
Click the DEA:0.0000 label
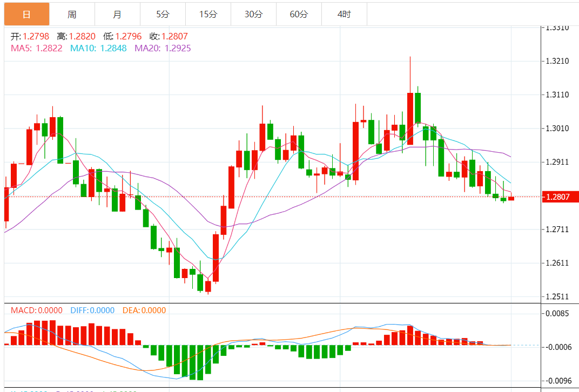coord(144,310)
